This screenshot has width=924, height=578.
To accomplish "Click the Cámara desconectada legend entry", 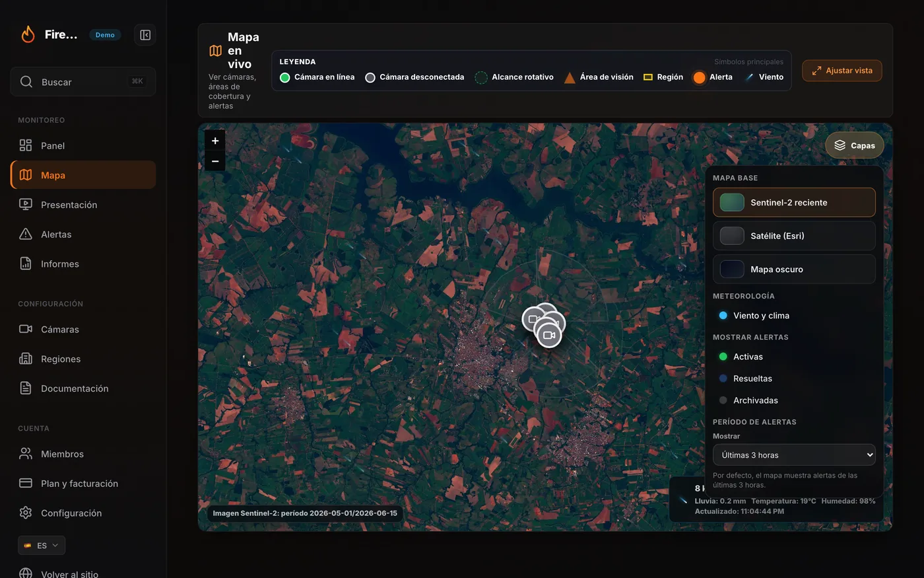I will [414, 77].
